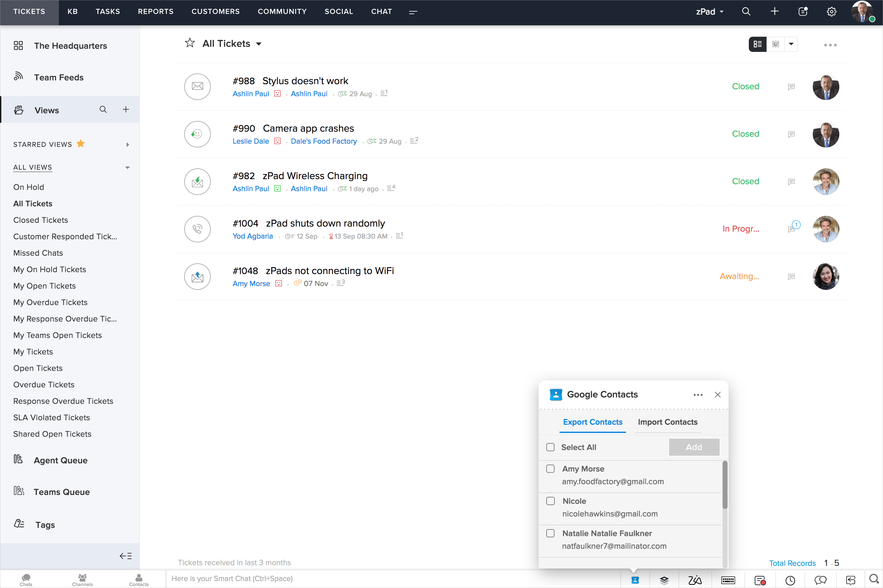This screenshot has height=588, width=883.
Task: Open conversation icon on ticket #1004
Action: click(791, 229)
